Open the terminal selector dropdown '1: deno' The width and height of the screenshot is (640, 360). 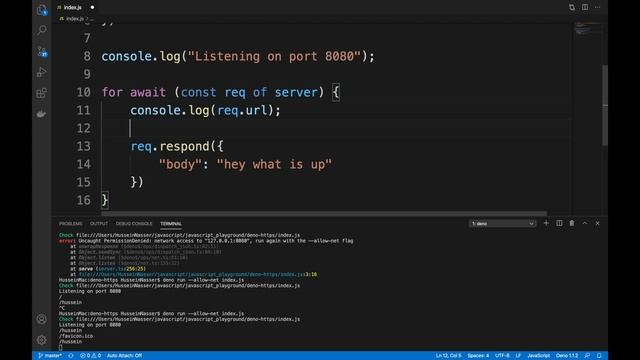[x=502, y=224]
